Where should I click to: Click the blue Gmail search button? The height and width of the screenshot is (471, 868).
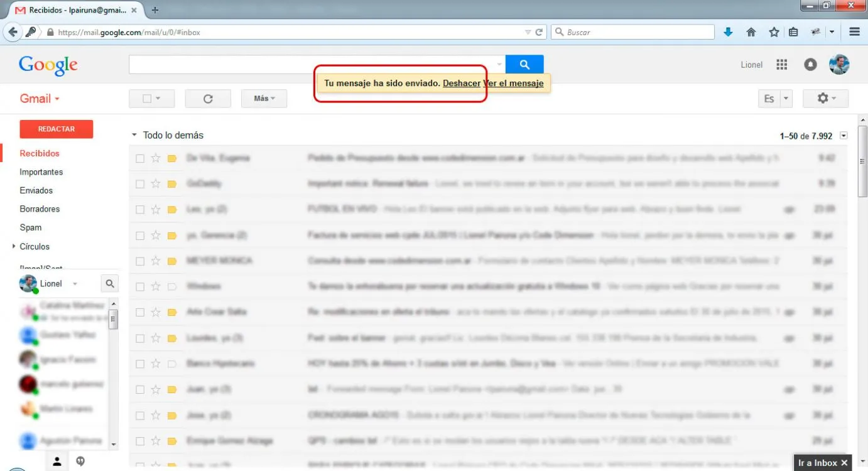pos(524,65)
